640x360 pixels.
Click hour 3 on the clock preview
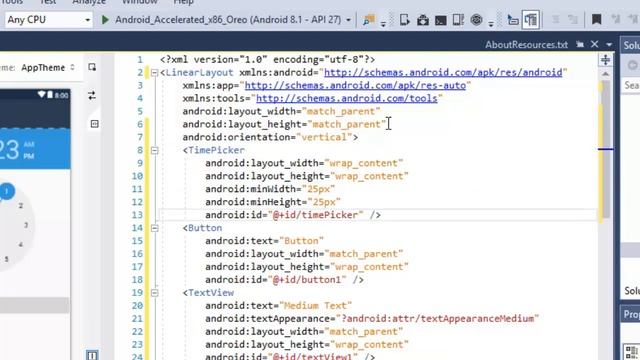coord(26,225)
